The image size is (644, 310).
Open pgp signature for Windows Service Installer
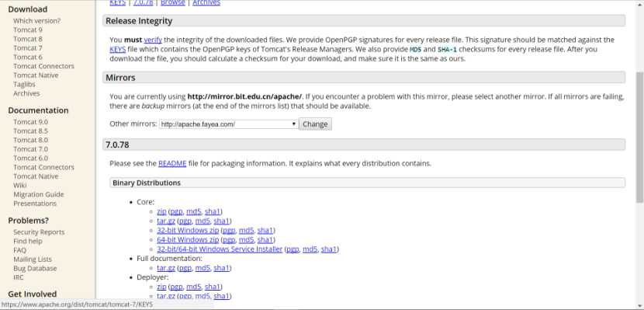point(293,249)
